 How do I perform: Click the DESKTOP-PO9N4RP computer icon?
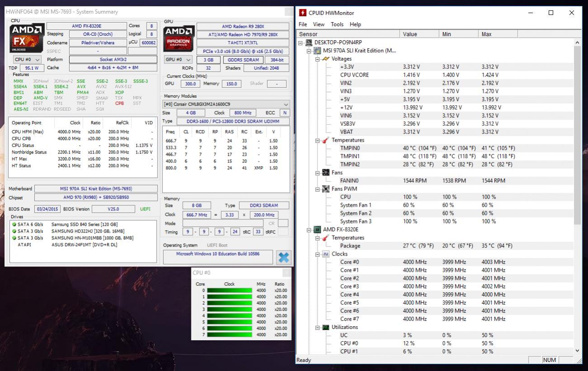point(309,43)
